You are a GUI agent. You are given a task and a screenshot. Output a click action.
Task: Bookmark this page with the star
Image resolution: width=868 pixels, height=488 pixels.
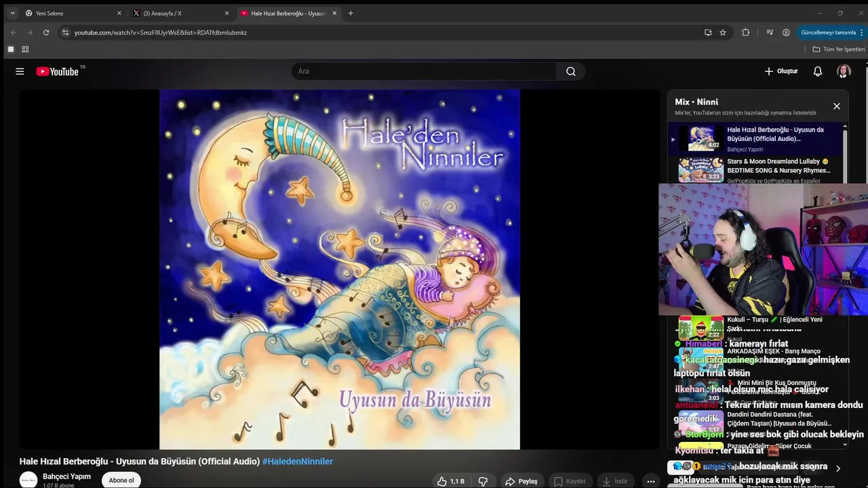[723, 33]
